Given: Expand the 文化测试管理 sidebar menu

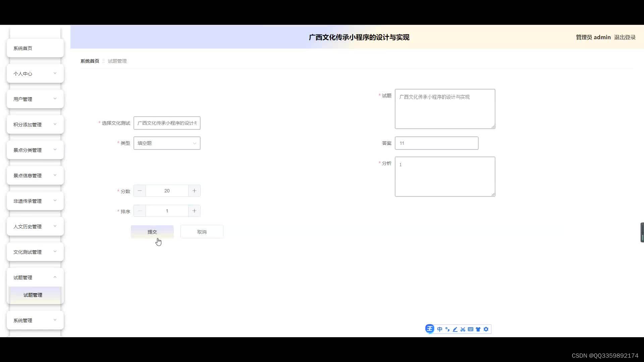Looking at the screenshot, I should 35,252.
